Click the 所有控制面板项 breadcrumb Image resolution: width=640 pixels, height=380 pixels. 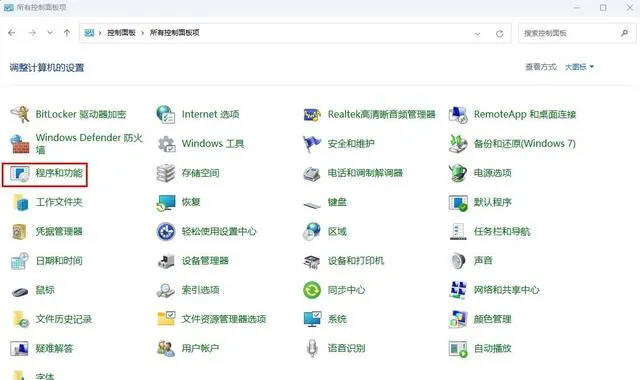click(x=174, y=33)
